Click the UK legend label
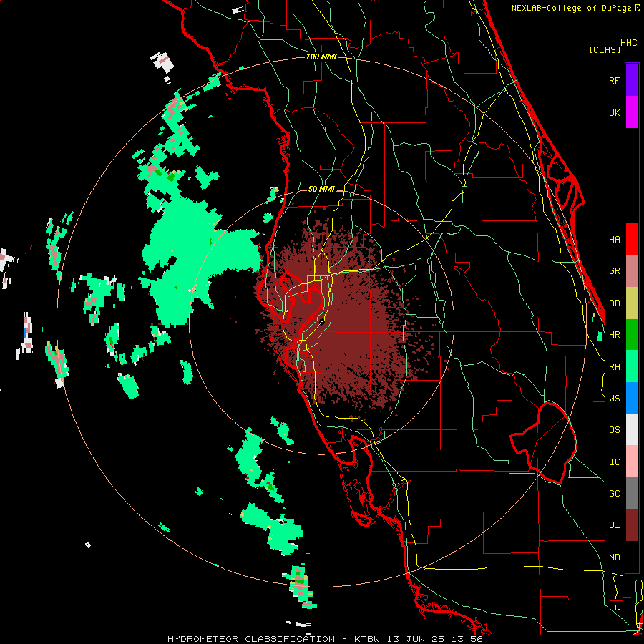The width and height of the screenshot is (644, 644). 615,112
